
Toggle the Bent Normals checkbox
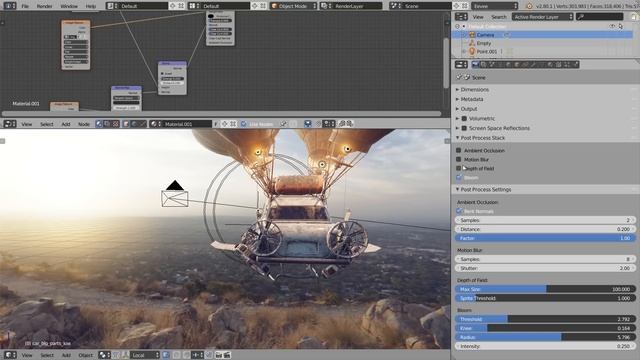pos(459,211)
